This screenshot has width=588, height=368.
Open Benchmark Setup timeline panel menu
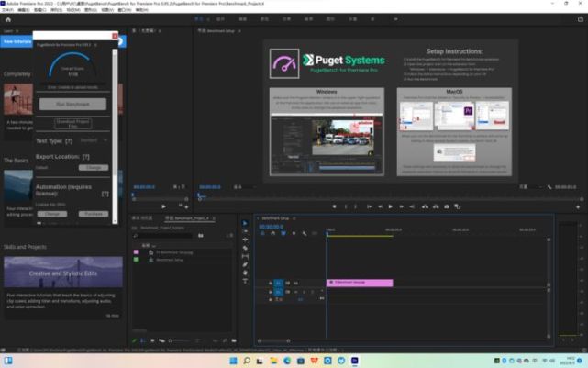click(294, 218)
